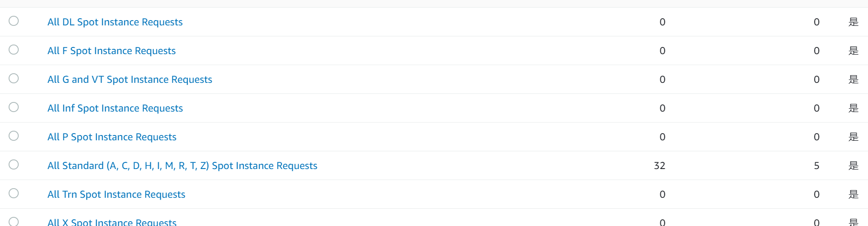Viewport: 868px width, 226px height.
Task: Pick the All P Spot Instance Requests radio button
Action: coord(14,136)
